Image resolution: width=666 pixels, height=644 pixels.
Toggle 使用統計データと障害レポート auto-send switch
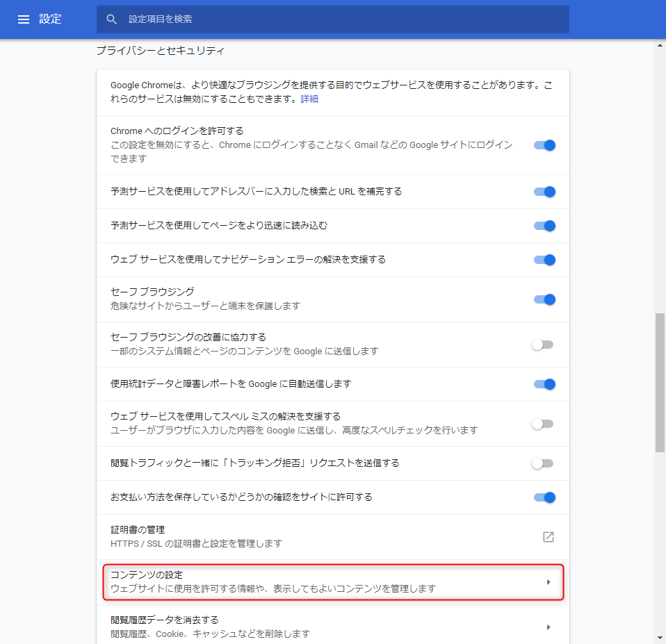coord(544,384)
